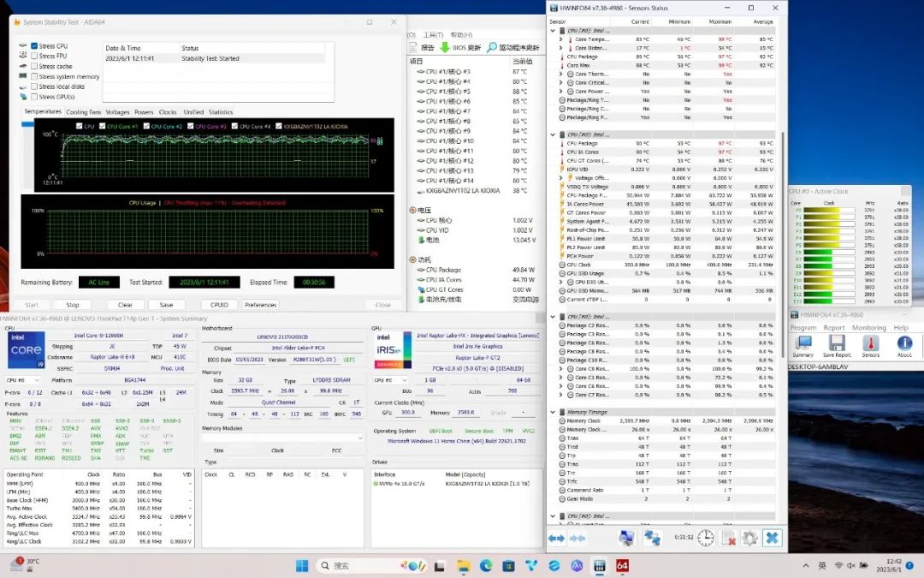Uncheck the Stress CPU checkbox
This screenshot has width=924, height=578.
[34, 45]
